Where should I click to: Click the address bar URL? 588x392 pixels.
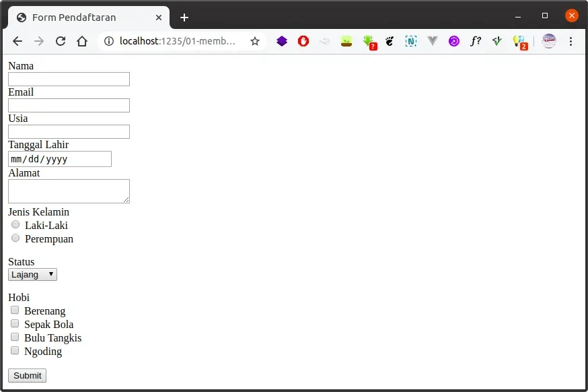[178, 41]
